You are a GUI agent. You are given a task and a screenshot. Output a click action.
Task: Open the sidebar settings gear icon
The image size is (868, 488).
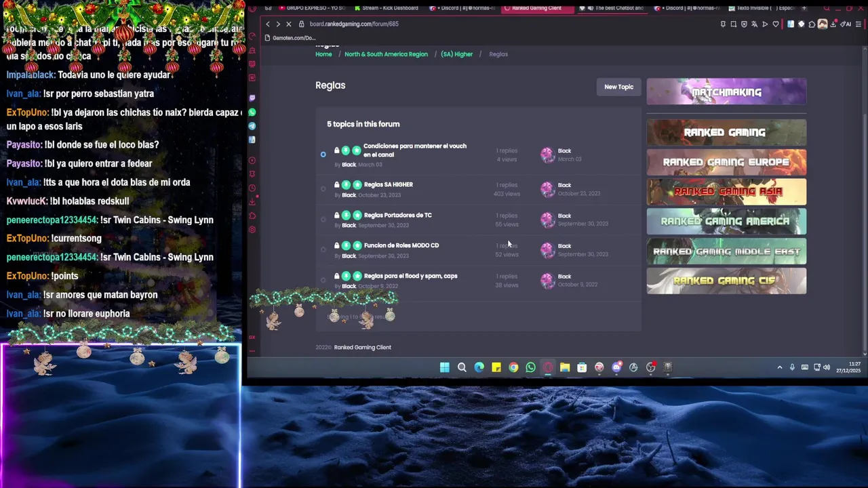pos(252,230)
